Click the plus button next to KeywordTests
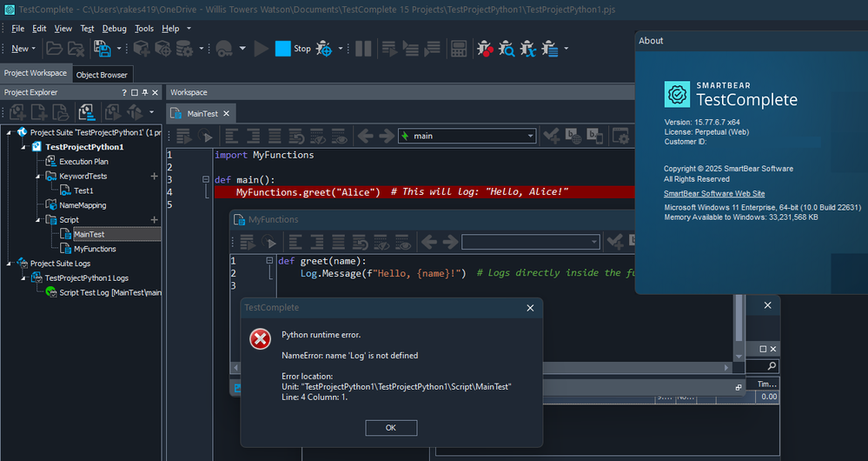This screenshot has height=461, width=868. (x=154, y=177)
